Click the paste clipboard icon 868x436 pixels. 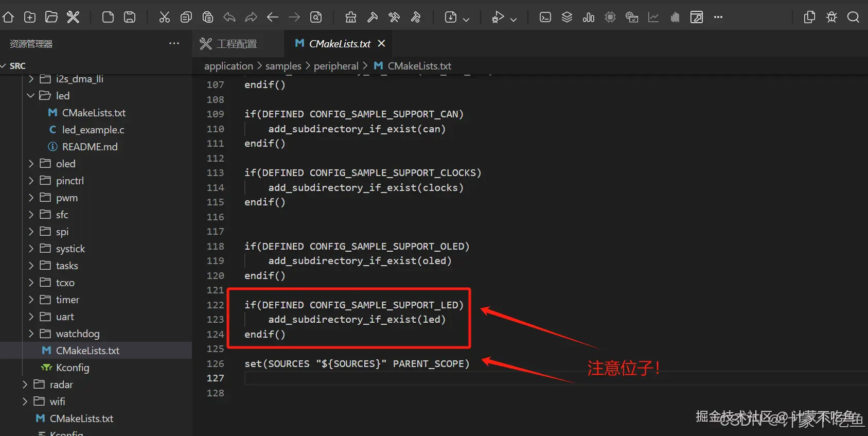(x=208, y=17)
